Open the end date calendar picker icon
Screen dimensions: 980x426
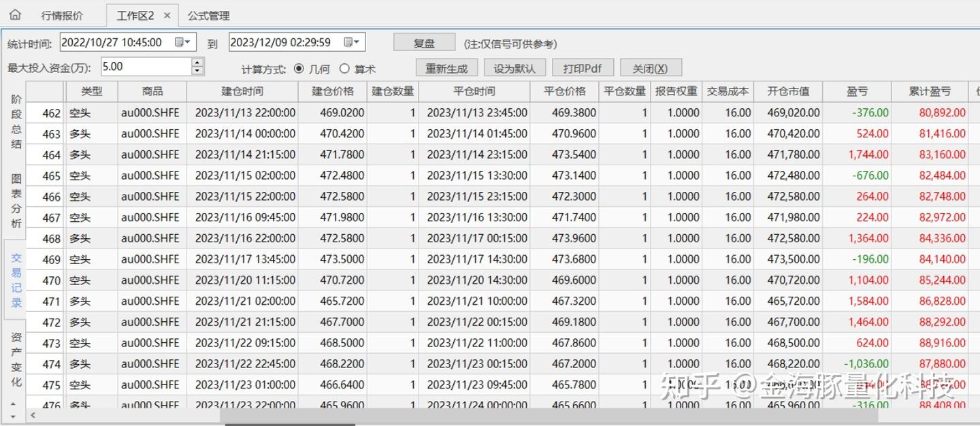348,42
